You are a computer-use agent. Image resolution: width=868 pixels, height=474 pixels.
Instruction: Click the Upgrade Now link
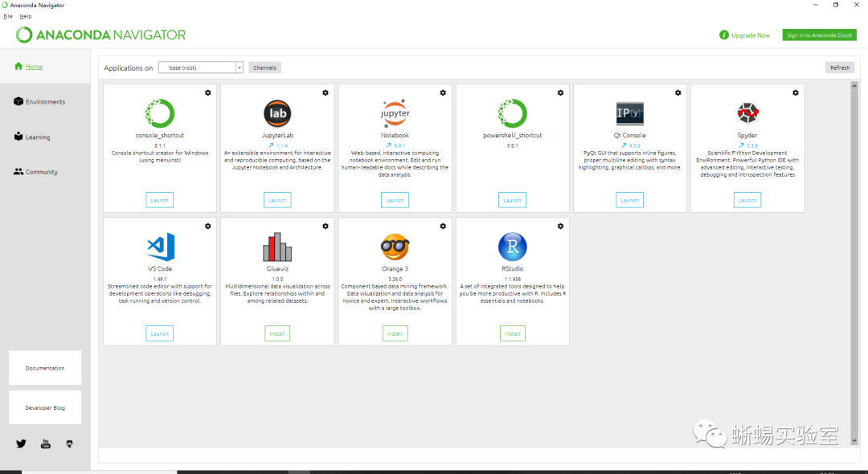coord(744,35)
